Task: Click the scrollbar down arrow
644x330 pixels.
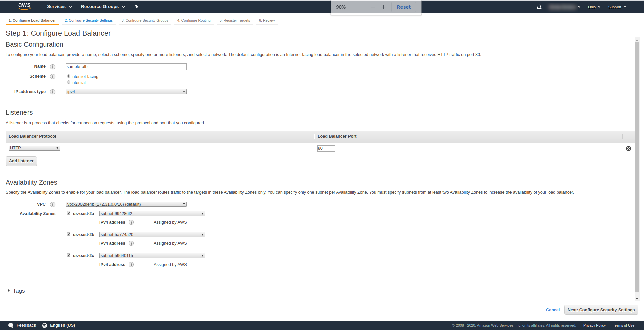Action: point(637,299)
